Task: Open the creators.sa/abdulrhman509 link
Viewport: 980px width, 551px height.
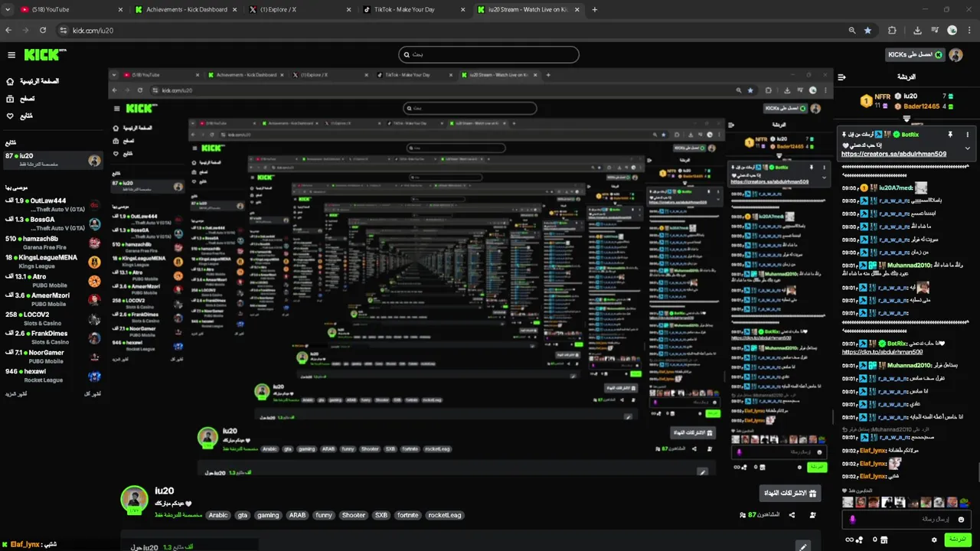Action: (893, 154)
